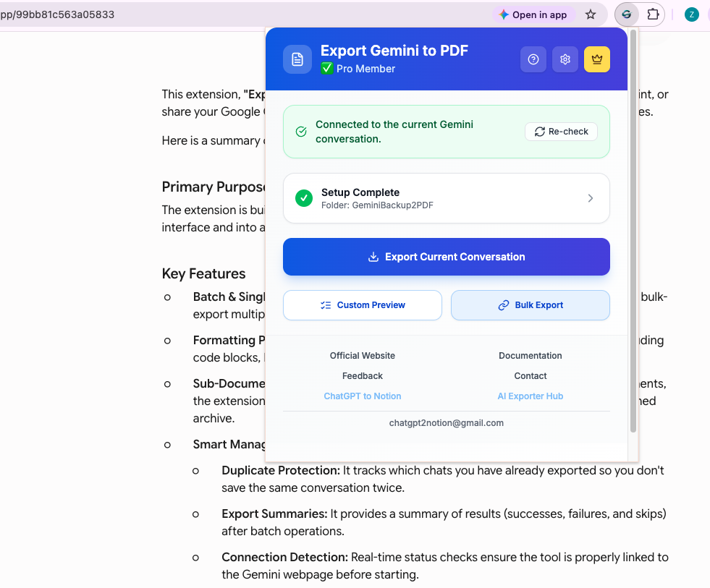This screenshot has height=588, width=710.
Task: Click the Feedback link
Action: pyautogui.click(x=363, y=376)
